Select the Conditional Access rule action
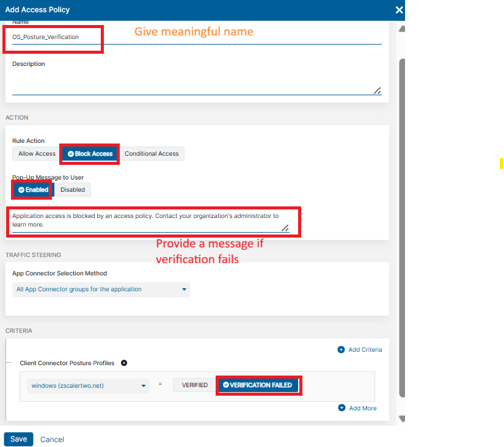Image resolution: width=504 pixels, height=447 pixels. (152, 153)
